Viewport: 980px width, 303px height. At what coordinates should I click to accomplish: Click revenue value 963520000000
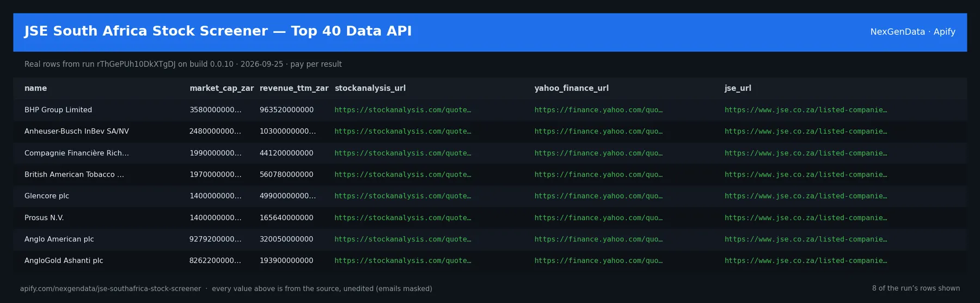[x=286, y=110]
